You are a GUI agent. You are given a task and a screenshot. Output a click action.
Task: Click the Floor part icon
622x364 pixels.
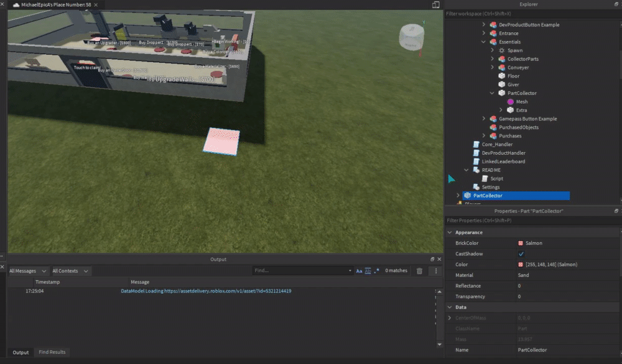[502, 76]
